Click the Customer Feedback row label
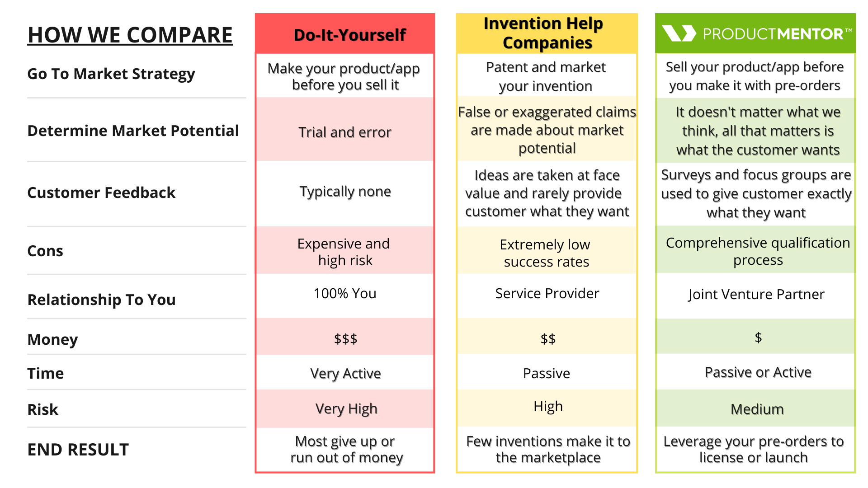This screenshot has width=868, height=488. [x=101, y=192]
